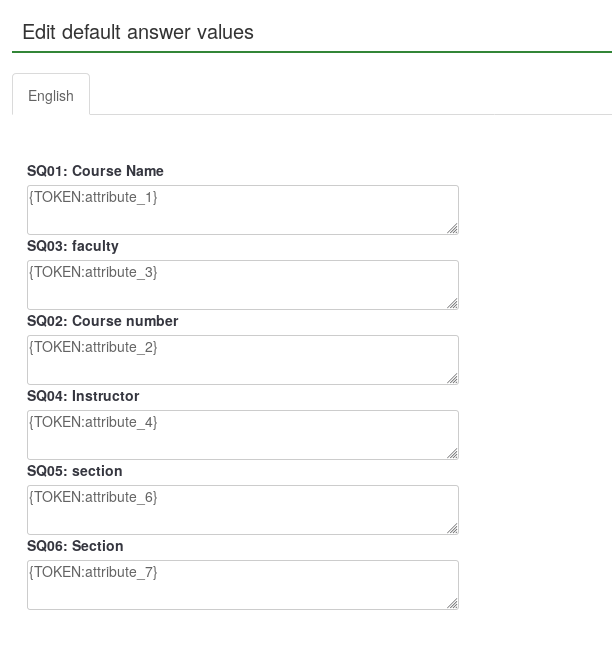Screen dimensions: 612x666
Task: Click resize handle of SQ01 Course Name box
Action: pos(452,228)
